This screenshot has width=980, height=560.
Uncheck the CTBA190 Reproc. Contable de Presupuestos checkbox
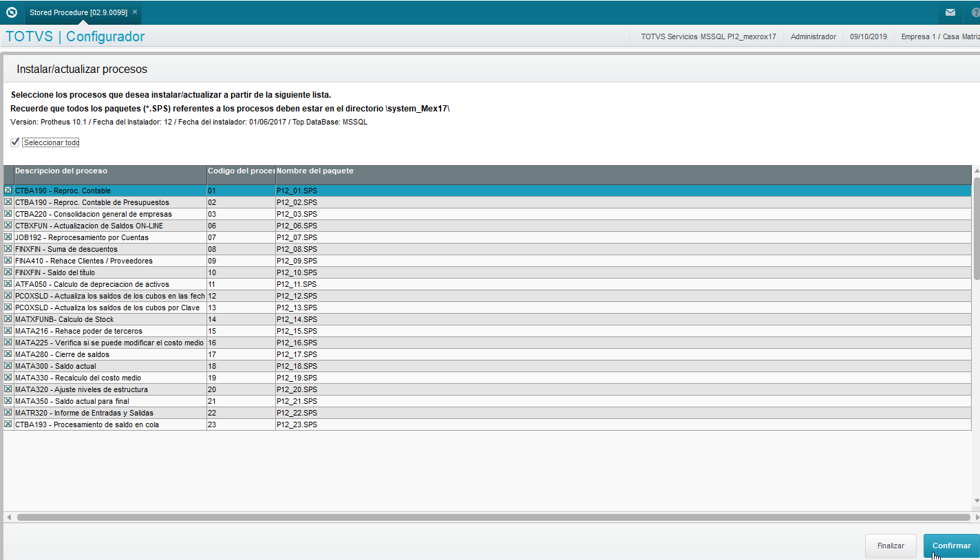point(8,202)
